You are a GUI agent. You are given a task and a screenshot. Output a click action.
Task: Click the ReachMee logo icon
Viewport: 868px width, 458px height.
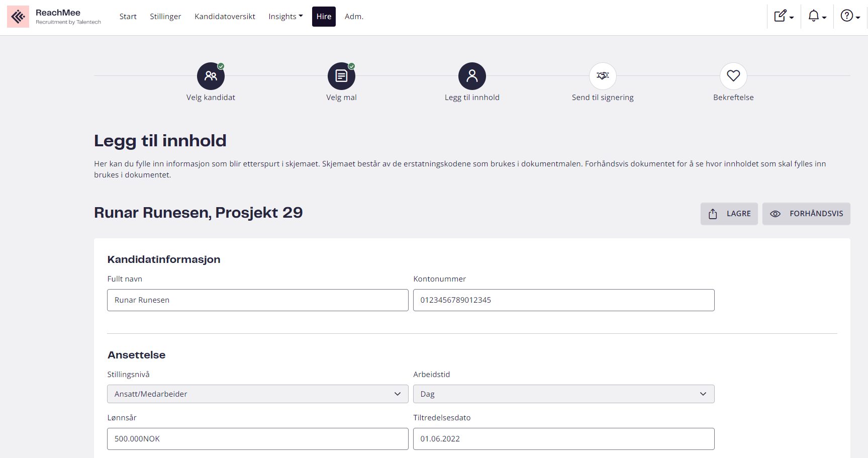pyautogui.click(x=18, y=17)
